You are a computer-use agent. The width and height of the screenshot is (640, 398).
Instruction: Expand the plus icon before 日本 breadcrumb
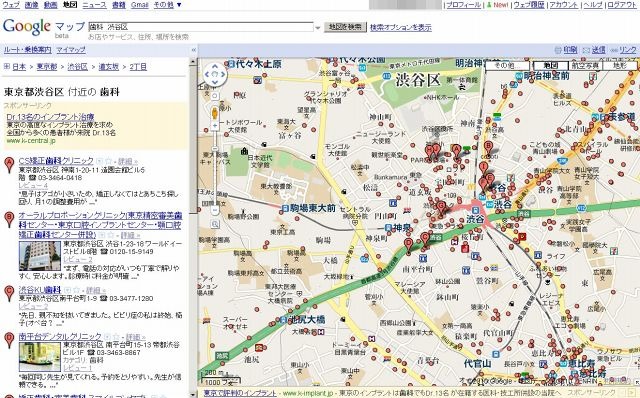[7, 66]
